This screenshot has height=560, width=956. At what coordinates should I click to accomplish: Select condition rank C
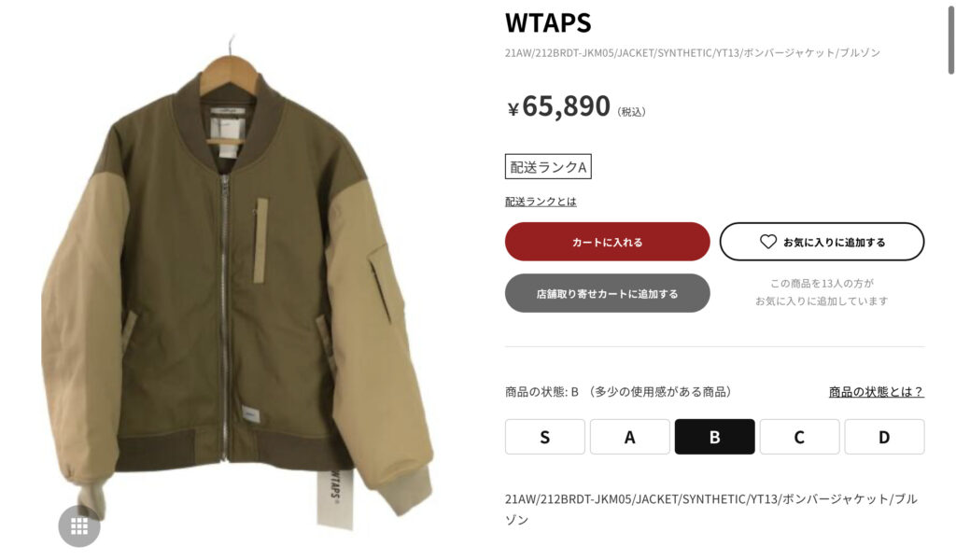click(799, 437)
